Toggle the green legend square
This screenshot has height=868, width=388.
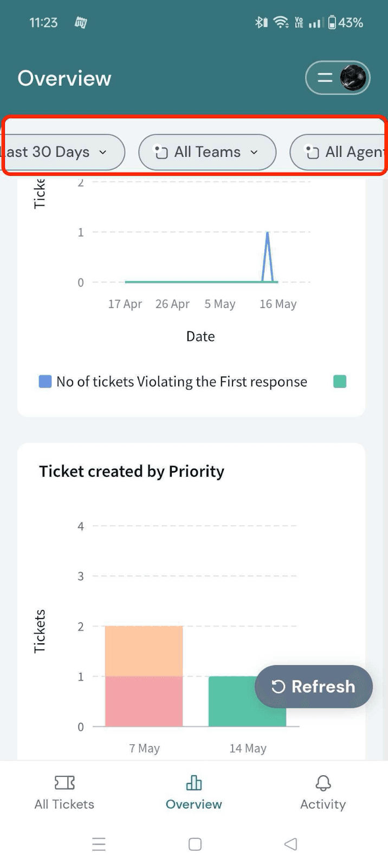[340, 382]
